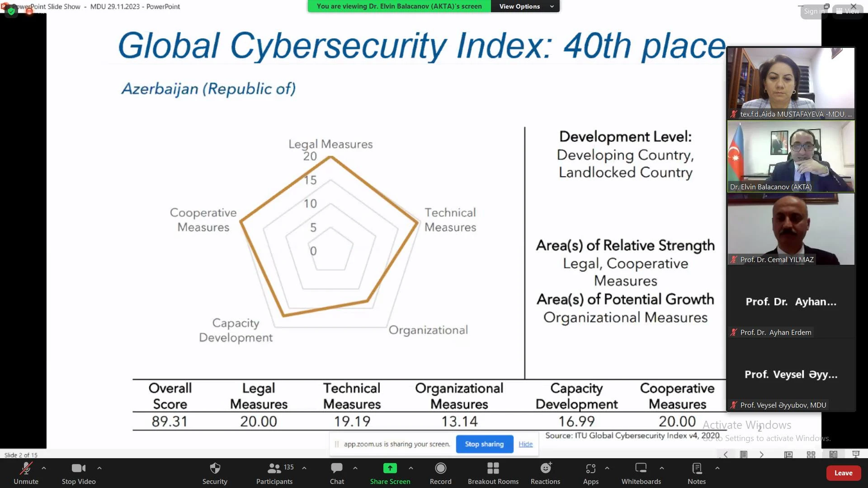The width and height of the screenshot is (868, 488).
Task: Click the Capacity Development value 16.99
Action: tap(576, 422)
